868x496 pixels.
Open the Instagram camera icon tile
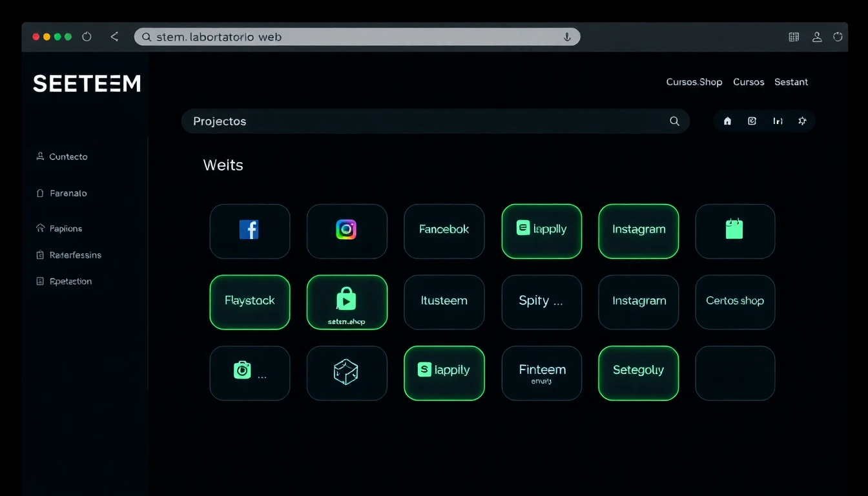tap(347, 231)
